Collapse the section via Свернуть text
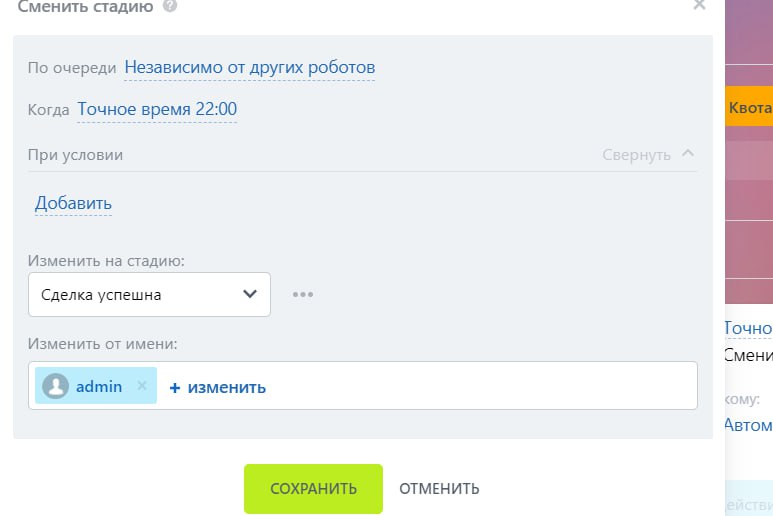 coord(636,155)
